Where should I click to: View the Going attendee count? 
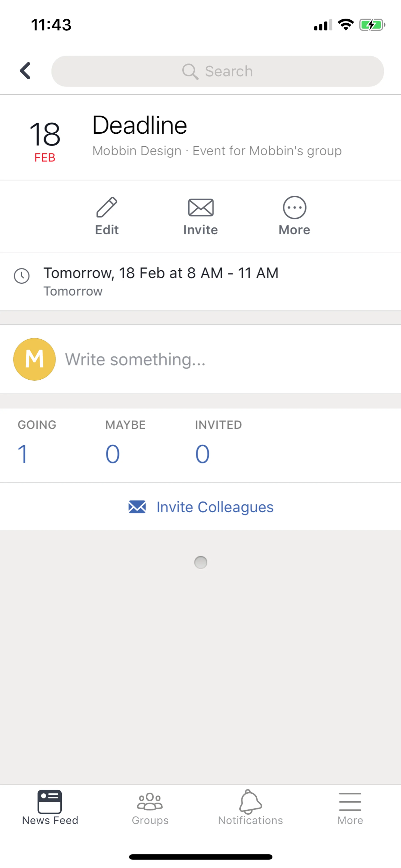23,454
